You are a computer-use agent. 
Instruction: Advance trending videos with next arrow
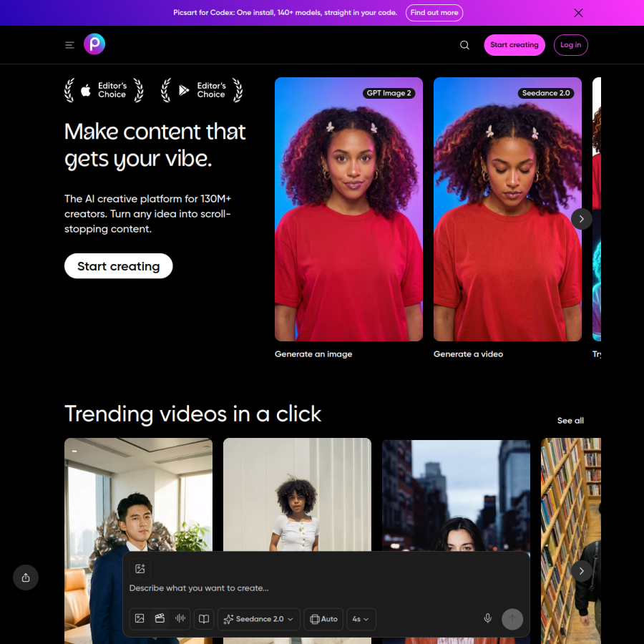click(581, 571)
